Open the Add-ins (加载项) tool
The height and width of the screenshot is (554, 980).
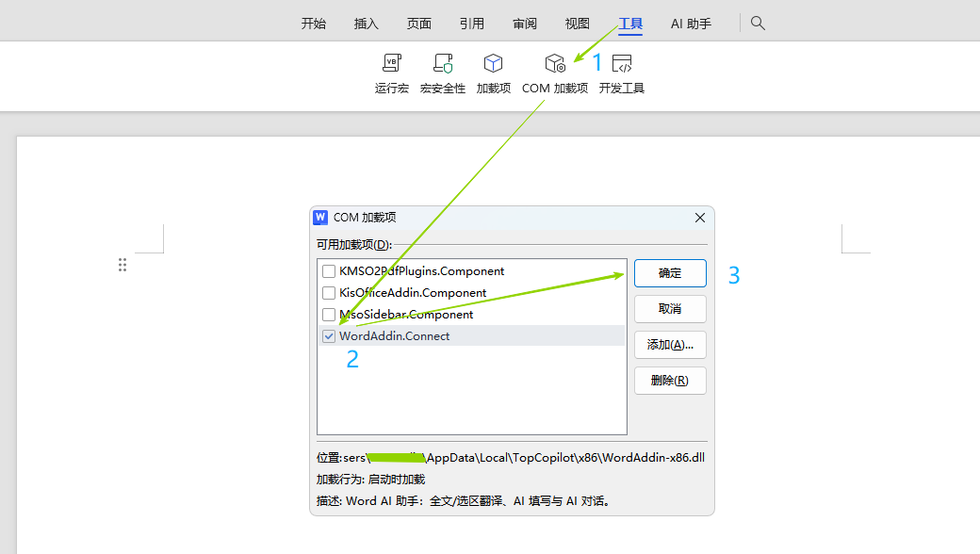(x=493, y=73)
